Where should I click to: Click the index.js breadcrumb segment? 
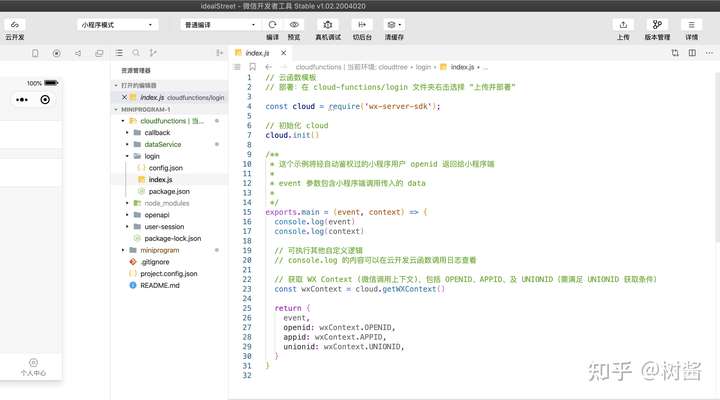coord(462,67)
